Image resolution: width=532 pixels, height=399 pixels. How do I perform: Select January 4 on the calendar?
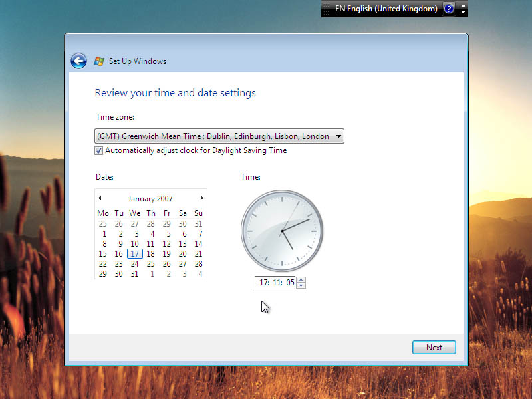pos(153,234)
